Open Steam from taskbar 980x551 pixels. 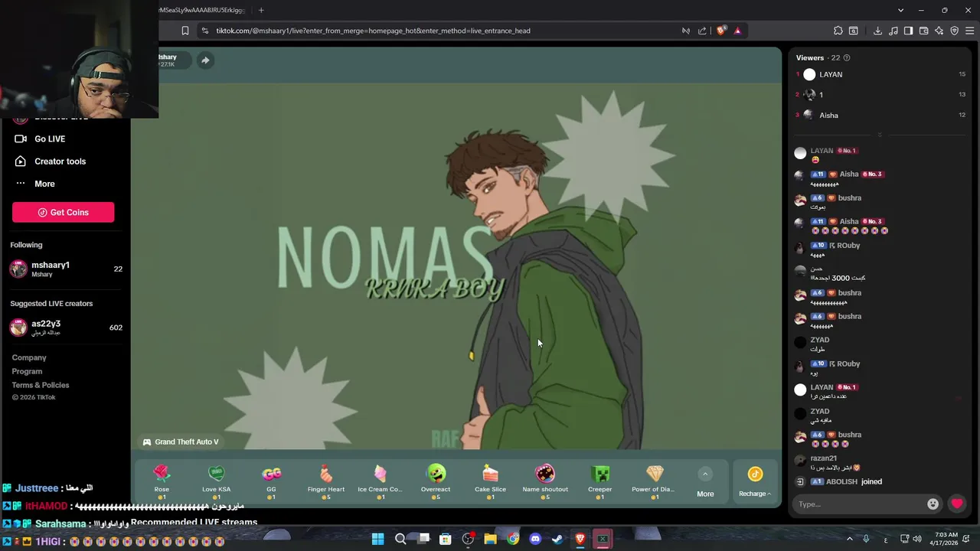557,539
